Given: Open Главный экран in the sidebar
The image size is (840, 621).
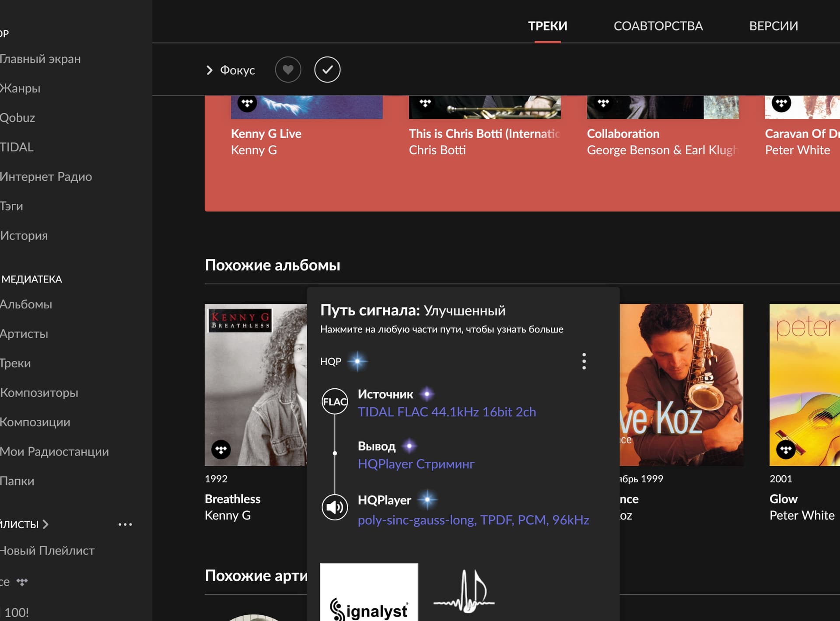Looking at the screenshot, I should click(40, 59).
